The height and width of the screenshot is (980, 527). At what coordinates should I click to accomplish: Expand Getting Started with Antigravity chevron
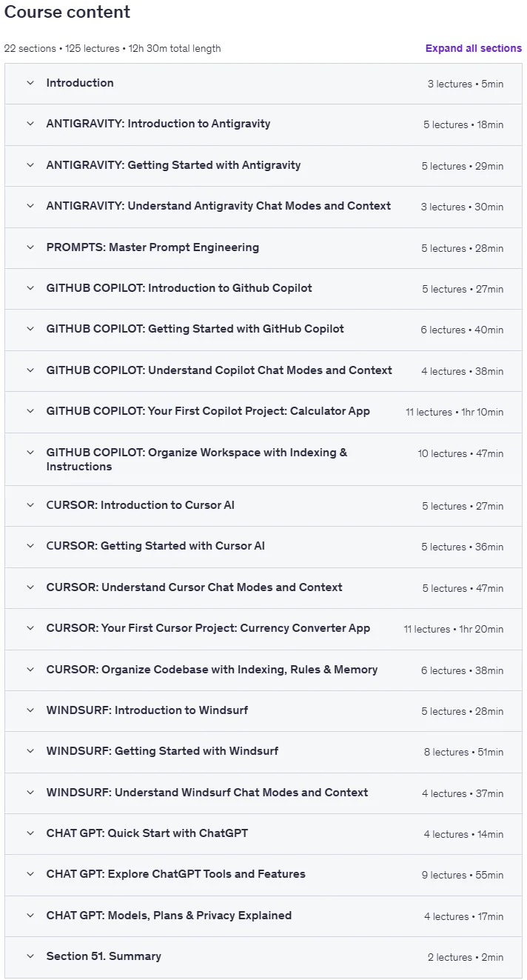[30, 165]
